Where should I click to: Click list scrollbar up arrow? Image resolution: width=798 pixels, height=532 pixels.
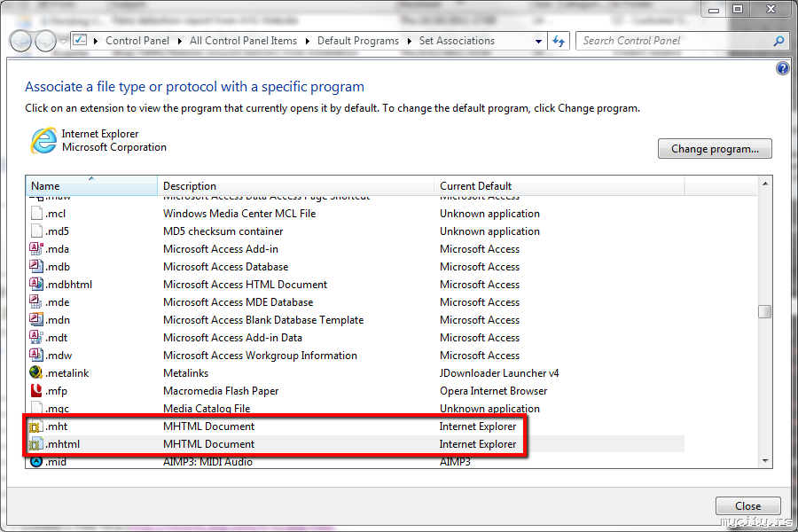point(765,184)
